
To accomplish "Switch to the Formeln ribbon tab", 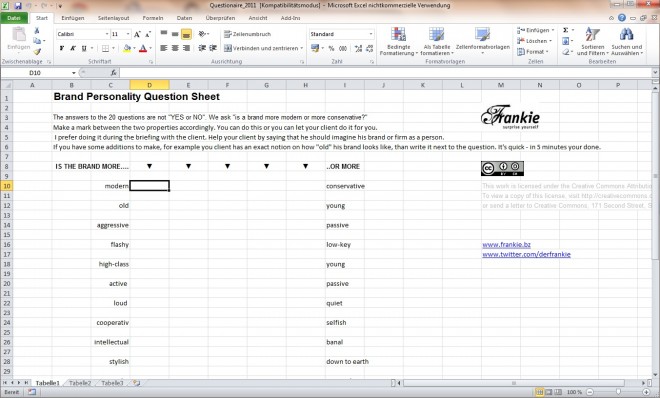I will click(x=153, y=18).
